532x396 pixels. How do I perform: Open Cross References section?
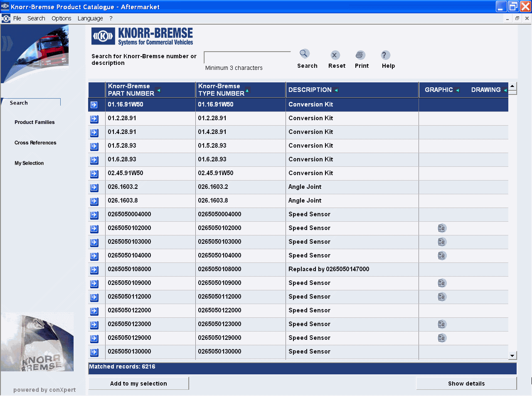click(35, 143)
